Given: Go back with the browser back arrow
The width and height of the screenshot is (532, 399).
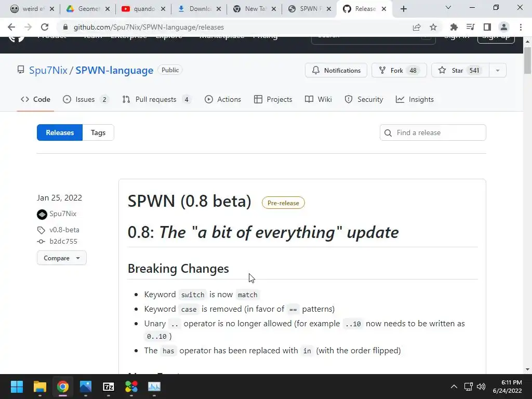Looking at the screenshot, I should coord(11,27).
